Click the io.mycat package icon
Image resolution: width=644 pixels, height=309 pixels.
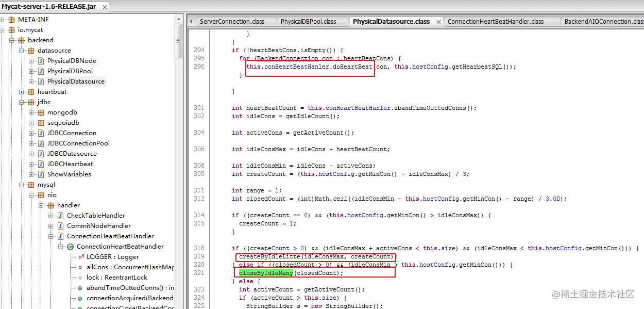click(11, 30)
